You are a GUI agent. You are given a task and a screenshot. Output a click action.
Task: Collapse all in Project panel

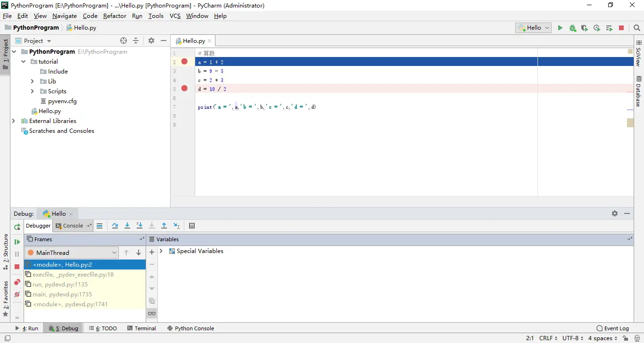tap(136, 41)
